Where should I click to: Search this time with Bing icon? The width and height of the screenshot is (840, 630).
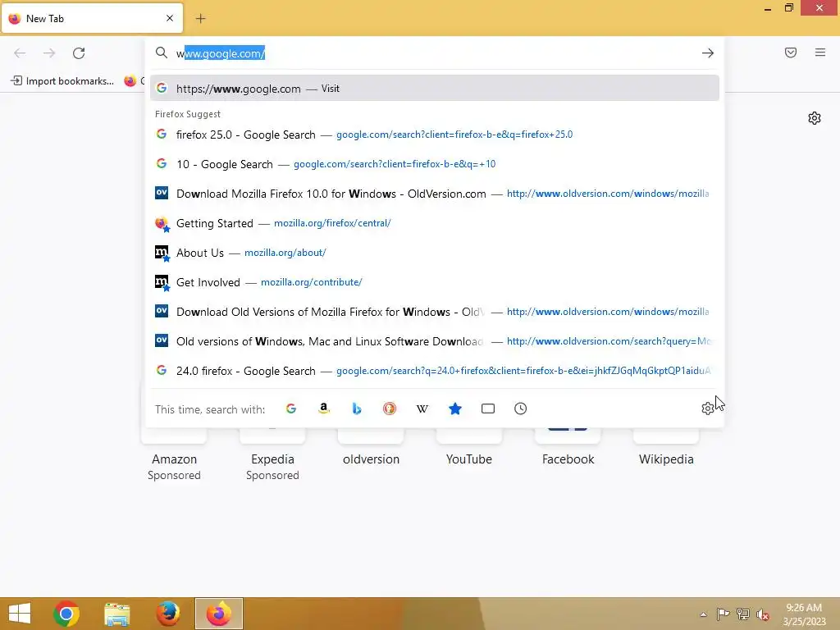pos(357,409)
